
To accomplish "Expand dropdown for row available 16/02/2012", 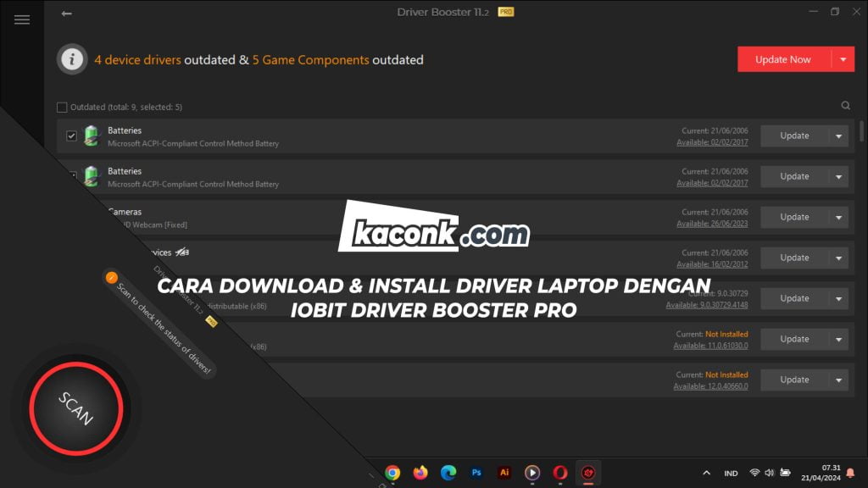I will click(x=838, y=258).
